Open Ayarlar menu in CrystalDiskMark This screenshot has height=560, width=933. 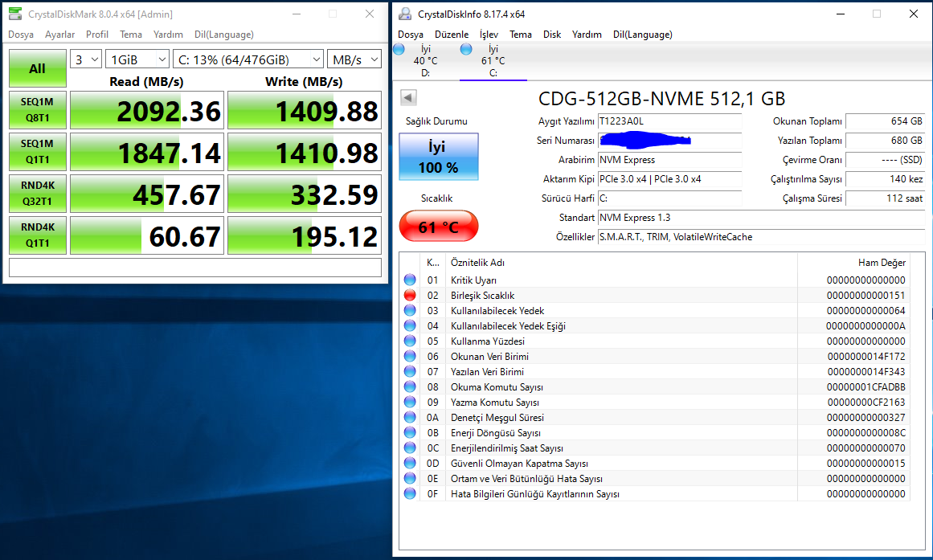[60, 35]
